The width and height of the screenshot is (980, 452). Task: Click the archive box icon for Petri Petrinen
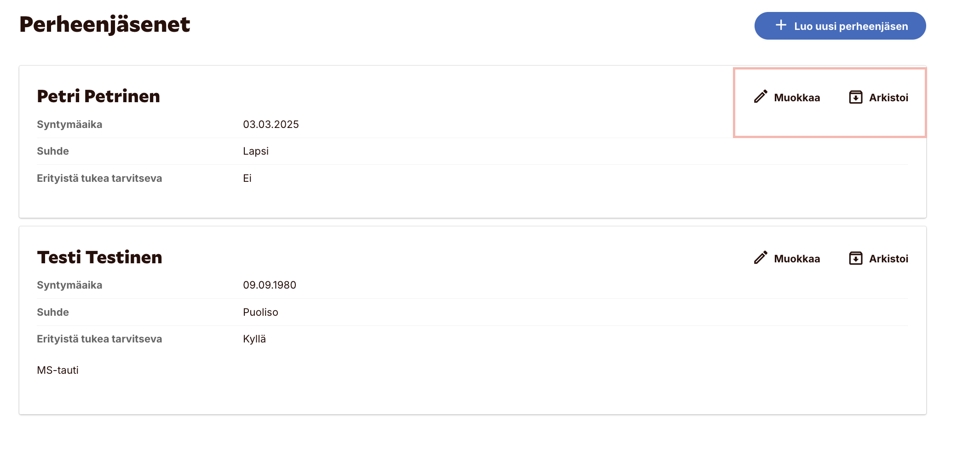(x=855, y=97)
